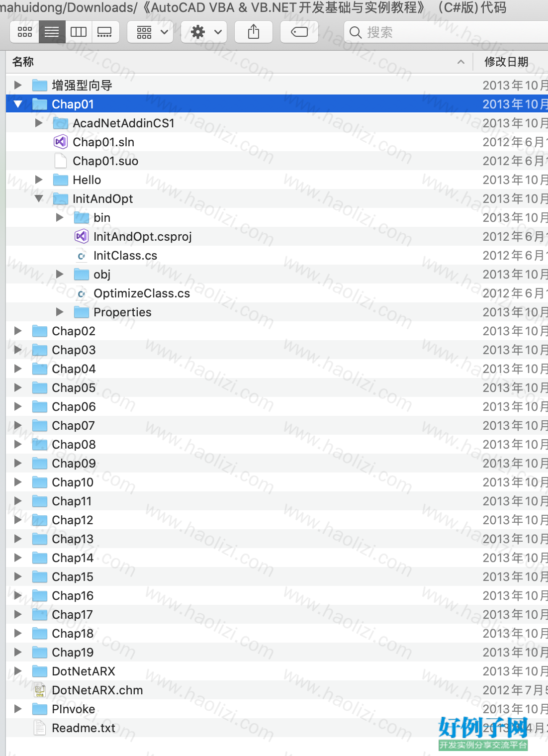
Task: Expand the Hello folder
Action: pyautogui.click(x=39, y=180)
